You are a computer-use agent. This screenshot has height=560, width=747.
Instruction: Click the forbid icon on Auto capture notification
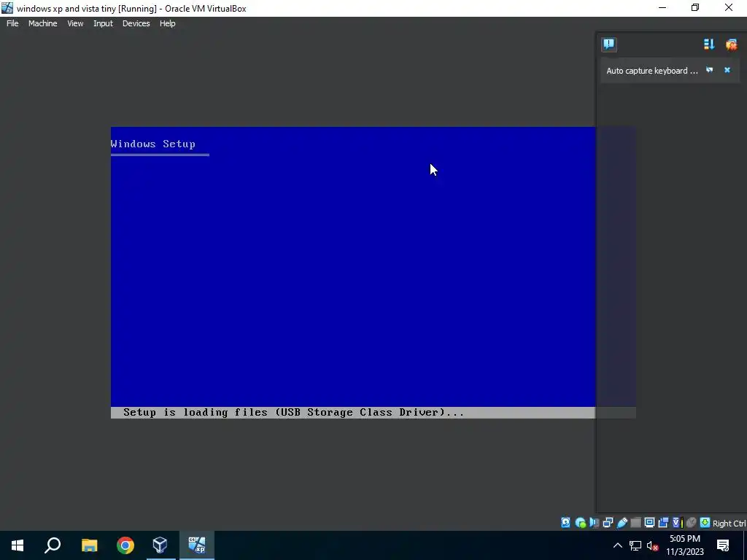(709, 70)
